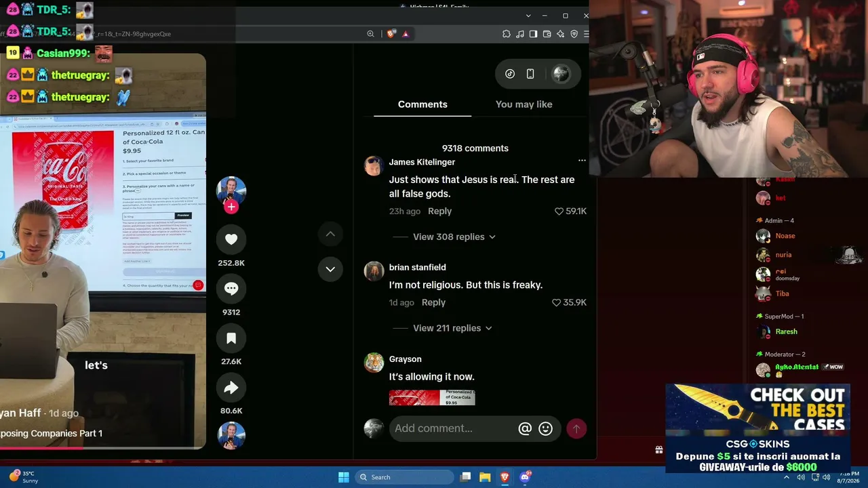
Task: Open Grayson's tiger avatar
Action: (x=374, y=363)
